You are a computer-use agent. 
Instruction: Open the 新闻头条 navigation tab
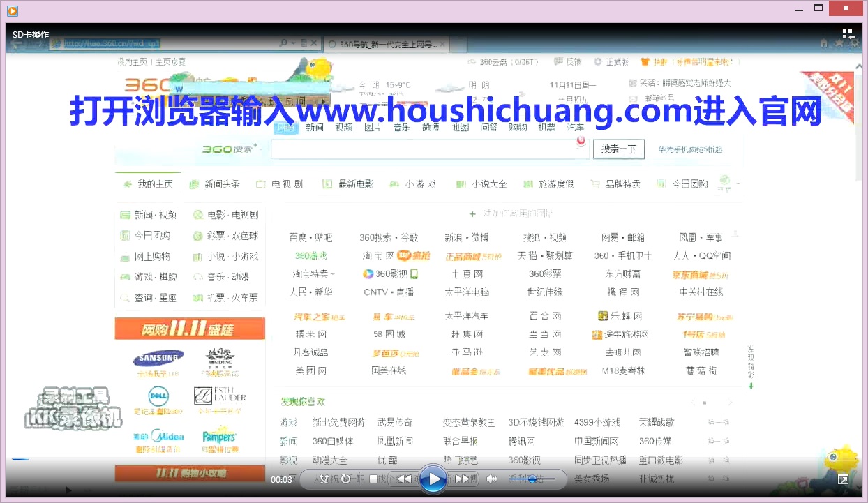coord(215,184)
